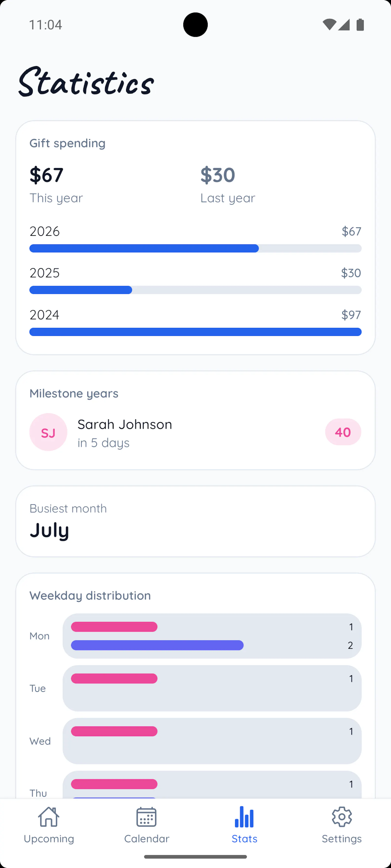Viewport: 391px width, 868px height.
Task: Open Settings gear icon
Action: click(342, 817)
